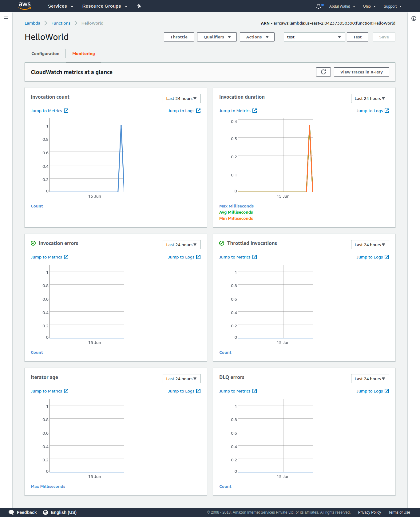
Task: Click external-link icon beside DLQ errors Jump to Logs
Action: [x=387, y=391]
